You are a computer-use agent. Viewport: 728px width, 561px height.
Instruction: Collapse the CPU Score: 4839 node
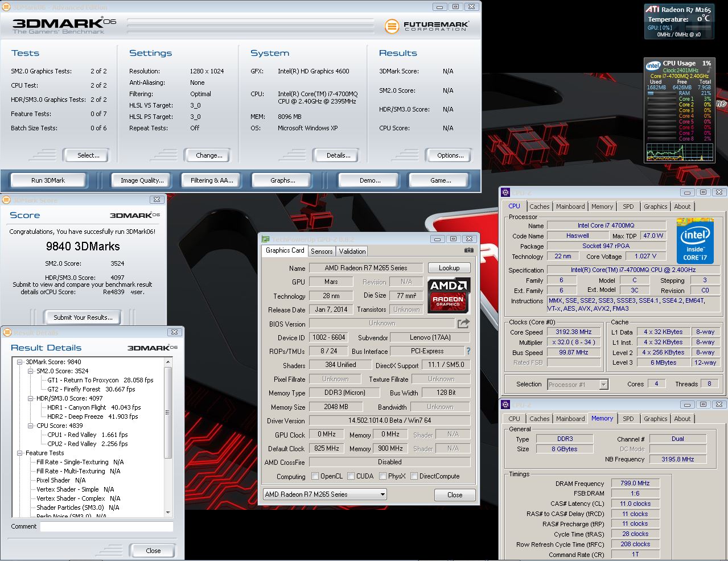pos(31,426)
